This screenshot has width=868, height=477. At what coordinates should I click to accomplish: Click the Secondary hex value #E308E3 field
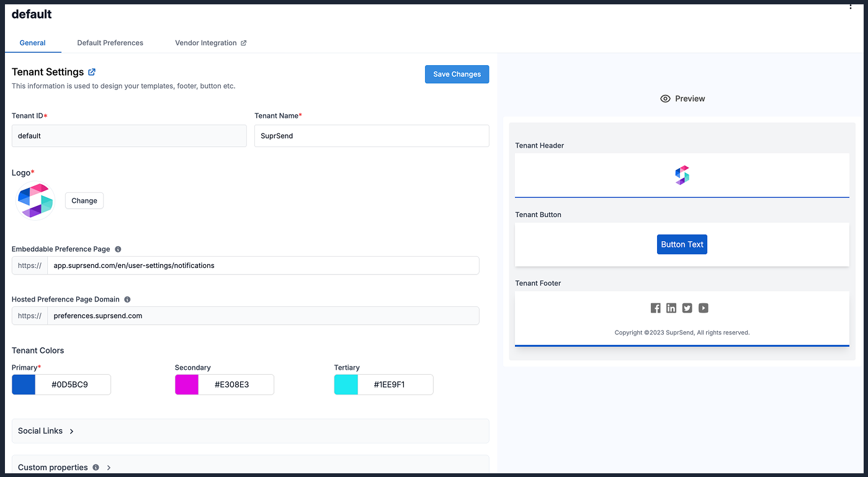pyautogui.click(x=236, y=385)
